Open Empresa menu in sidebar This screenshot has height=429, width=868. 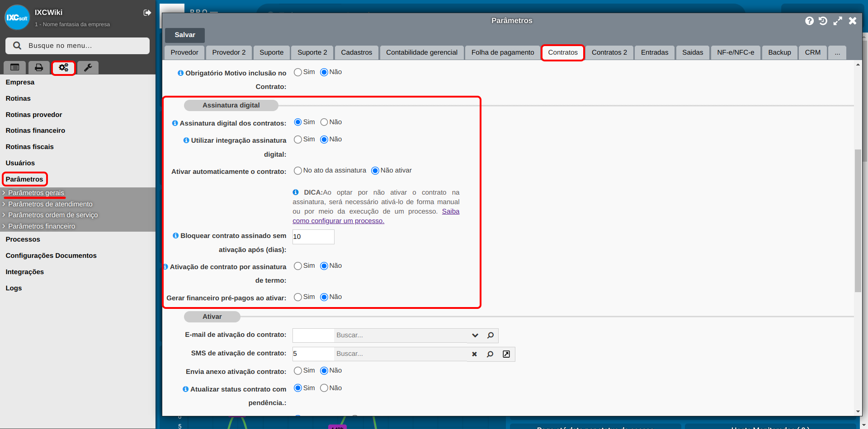[x=20, y=82]
